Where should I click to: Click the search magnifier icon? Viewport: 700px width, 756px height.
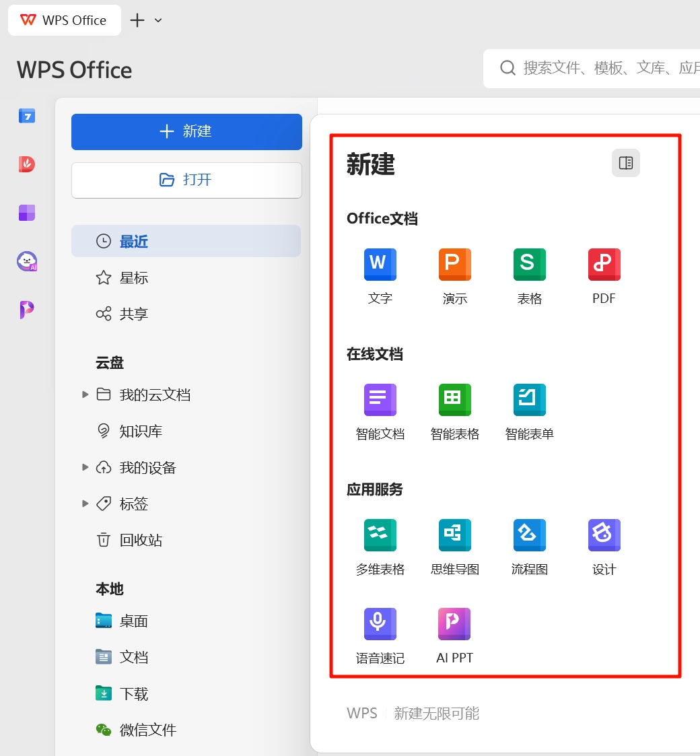pyautogui.click(x=507, y=68)
